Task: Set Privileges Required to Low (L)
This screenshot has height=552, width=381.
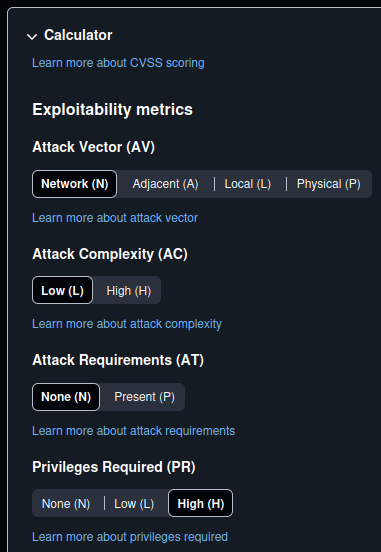Action: pyautogui.click(x=134, y=504)
